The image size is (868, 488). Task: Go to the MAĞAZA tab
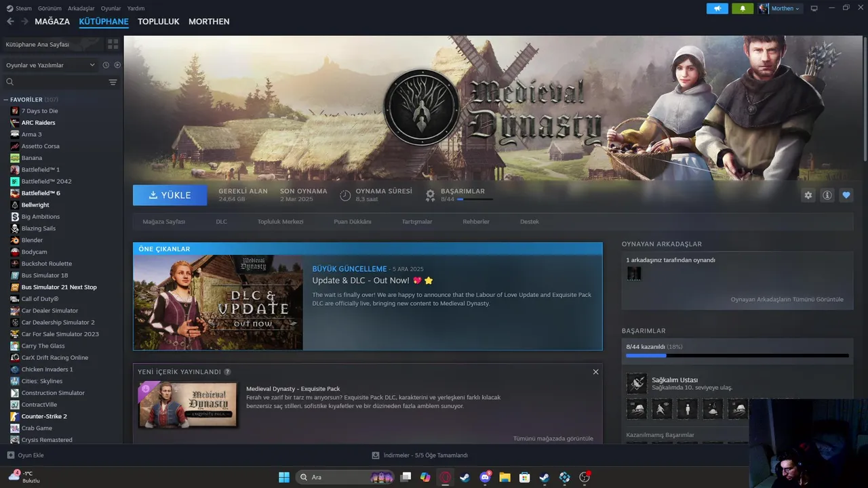coord(52,22)
